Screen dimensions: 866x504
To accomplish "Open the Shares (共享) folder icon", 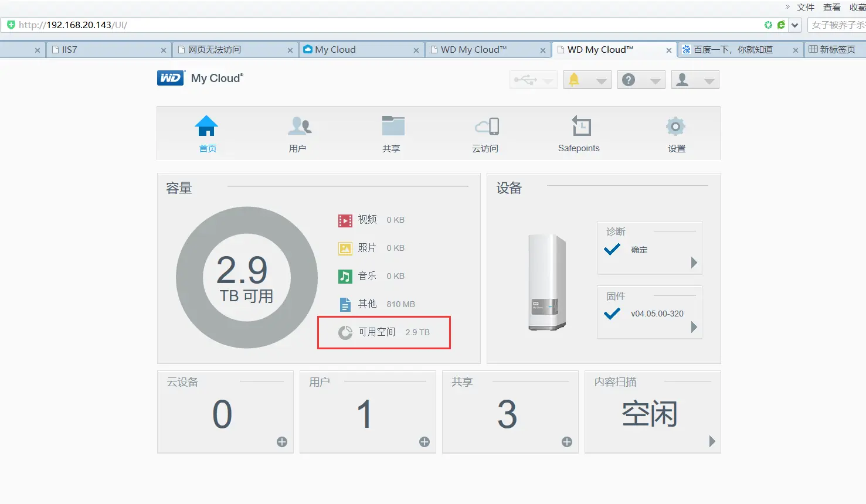I will (x=393, y=126).
